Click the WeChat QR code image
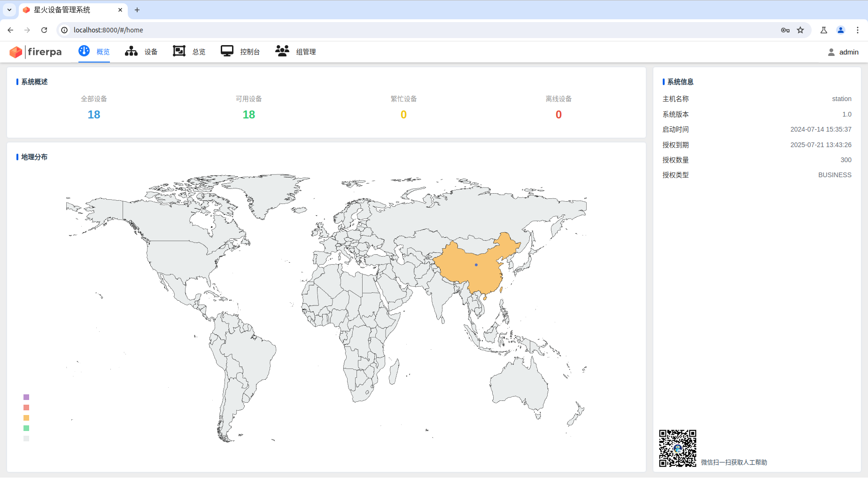Viewport: 868px width, 478px height. tap(678, 448)
